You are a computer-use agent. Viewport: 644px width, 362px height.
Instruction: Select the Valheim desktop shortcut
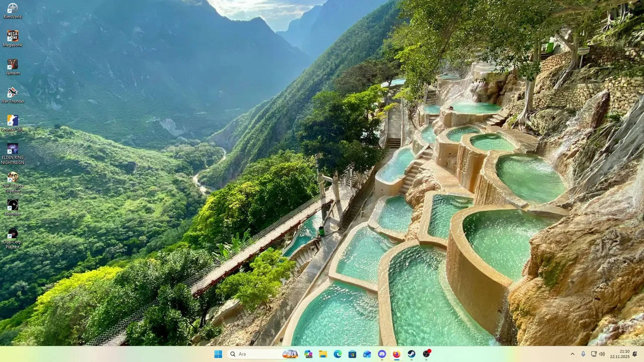coord(13,67)
